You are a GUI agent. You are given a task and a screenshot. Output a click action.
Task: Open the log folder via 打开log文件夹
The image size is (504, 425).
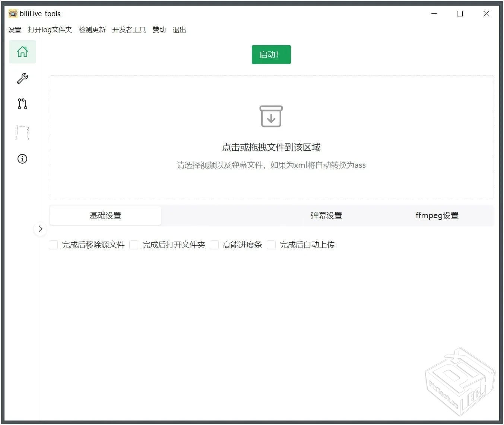click(50, 29)
